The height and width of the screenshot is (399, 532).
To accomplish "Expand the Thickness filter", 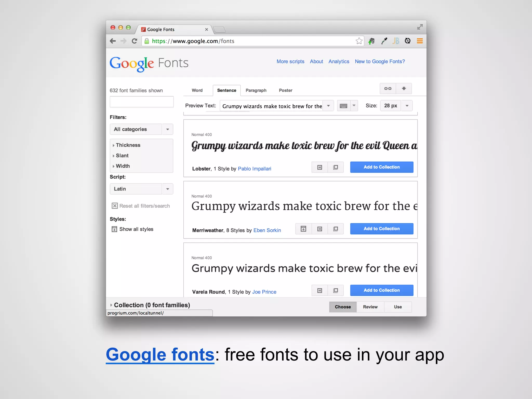I will [127, 145].
